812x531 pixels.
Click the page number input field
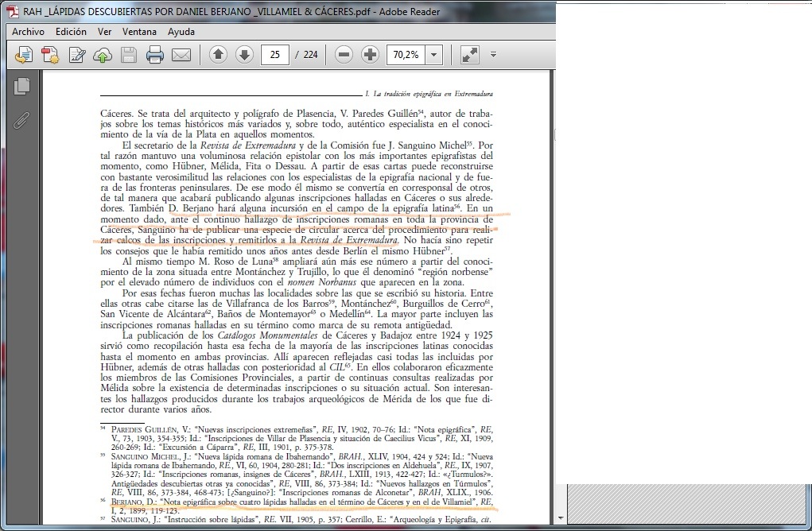(274, 55)
